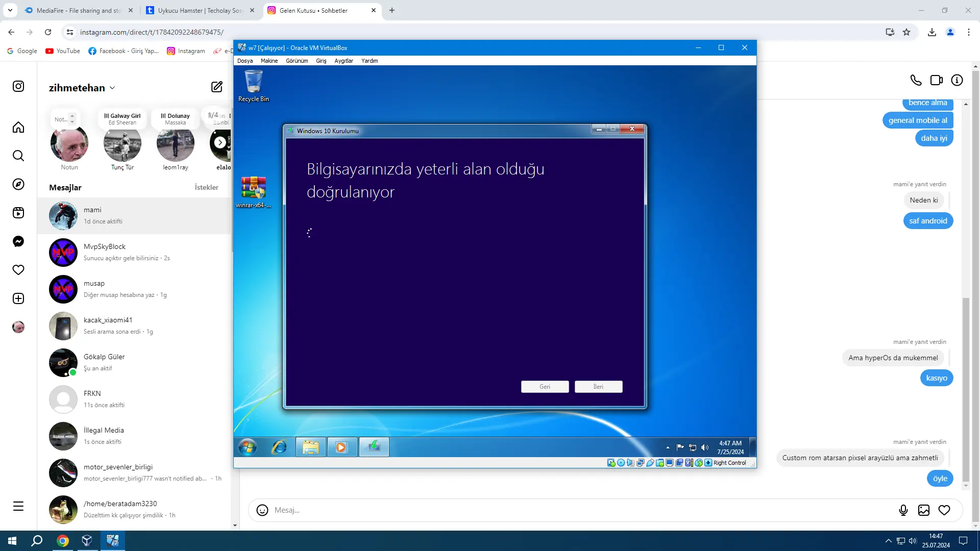
Task: Open conversation info icon
Action: pyautogui.click(x=957, y=80)
